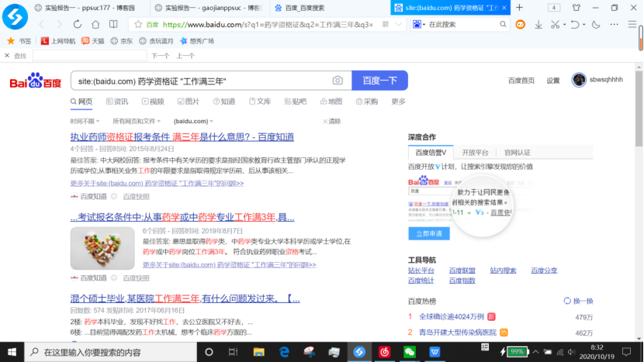Image resolution: width=644 pixels, height=362 pixels.
Task: Select the 视频 search category
Action: [153, 102]
